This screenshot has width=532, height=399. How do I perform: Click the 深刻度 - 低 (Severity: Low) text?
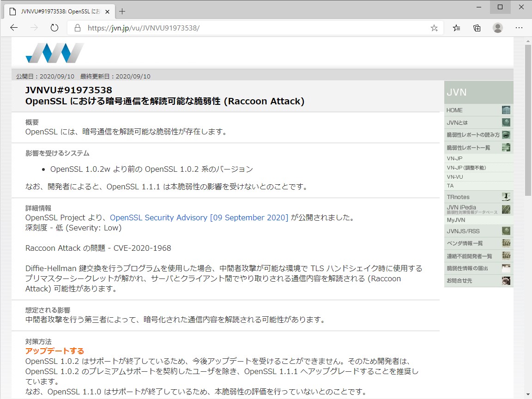pos(73,228)
